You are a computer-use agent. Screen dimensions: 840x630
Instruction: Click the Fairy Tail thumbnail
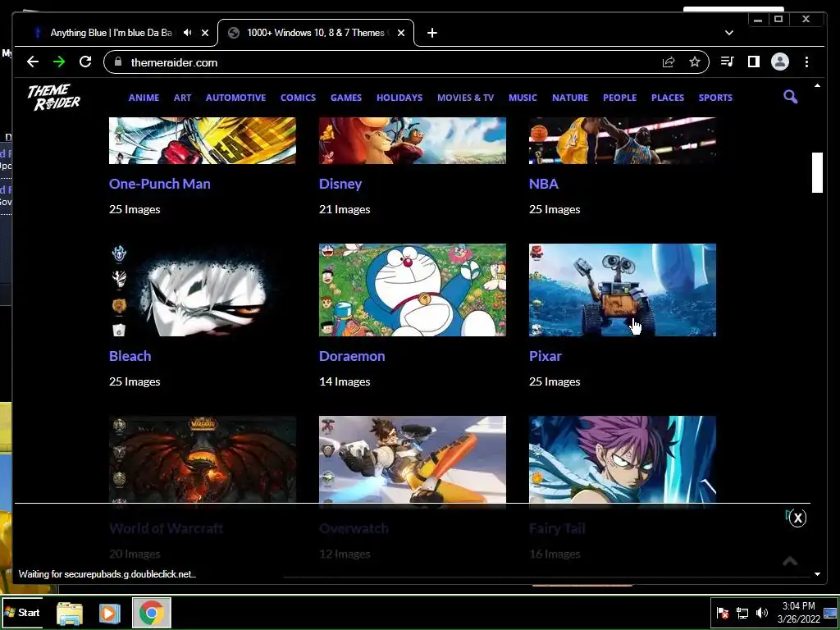(623, 459)
